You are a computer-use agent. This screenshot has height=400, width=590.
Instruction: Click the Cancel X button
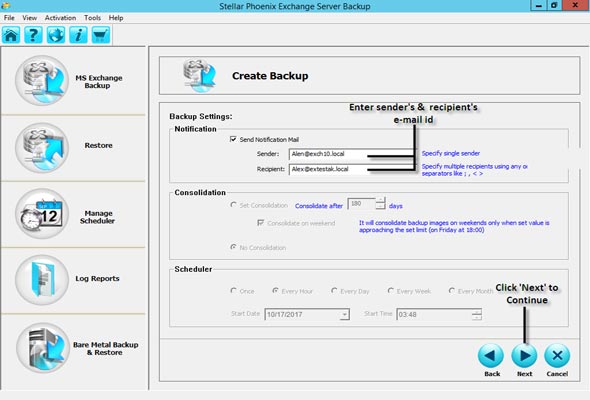557,356
